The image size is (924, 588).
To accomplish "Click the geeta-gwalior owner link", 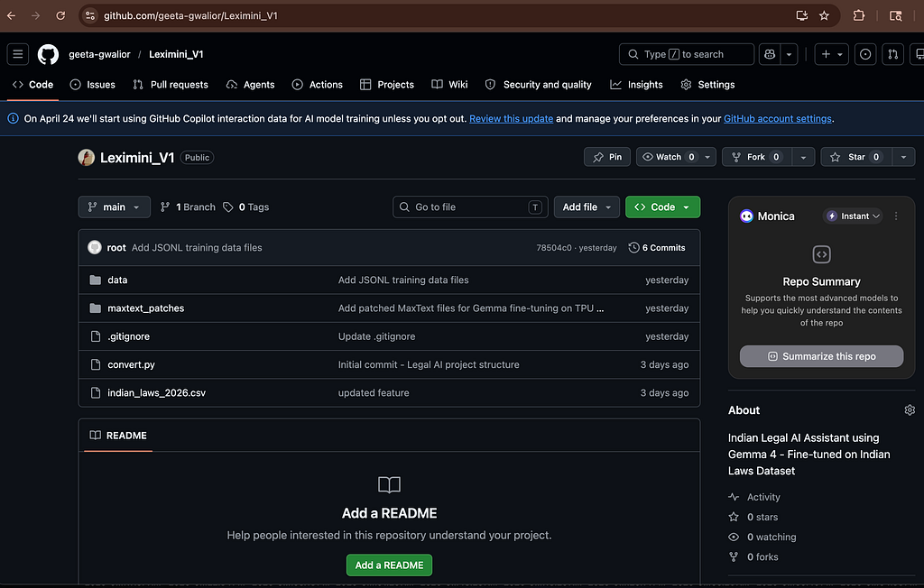I will tap(99, 54).
